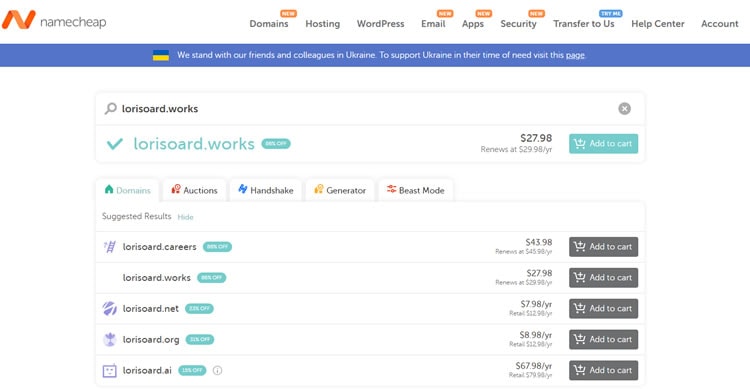
Task: Click the discount badge on lorisoard.org
Action: tap(200, 339)
